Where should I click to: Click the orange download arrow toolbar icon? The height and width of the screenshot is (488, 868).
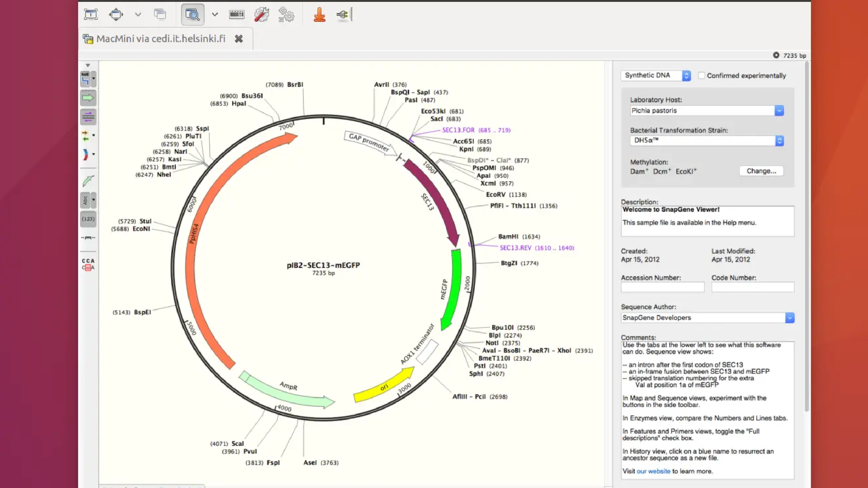(x=319, y=15)
